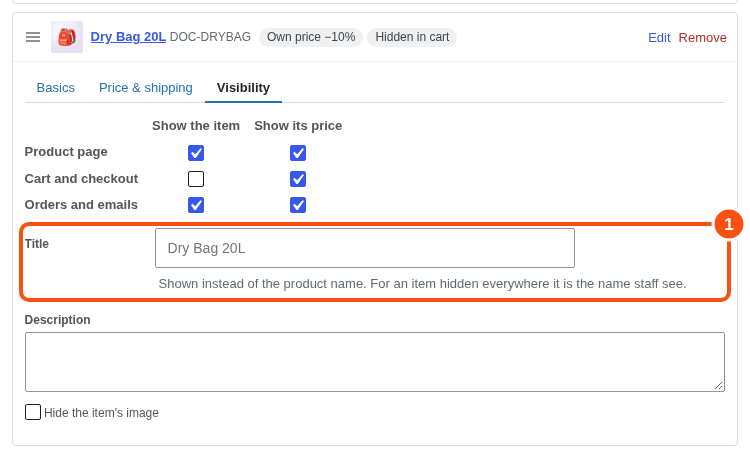Remove the Dry Bag 20L item
Viewport: 750px width, 458px height.
click(702, 37)
